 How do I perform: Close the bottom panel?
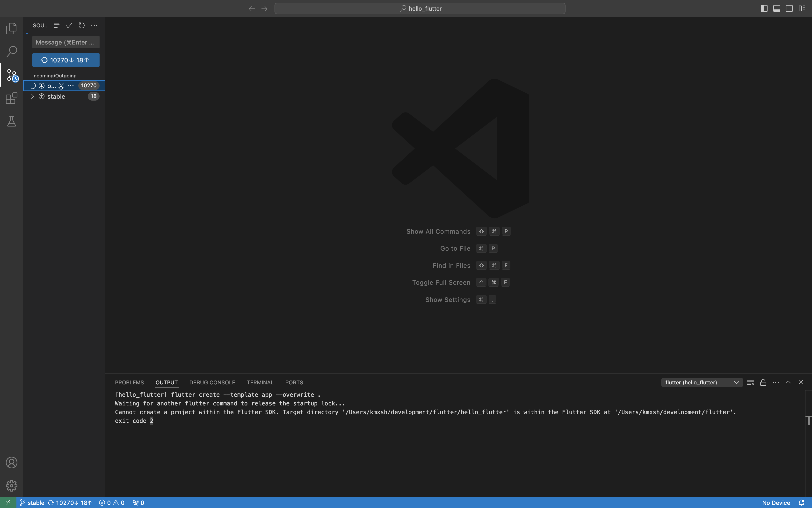coord(801,382)
